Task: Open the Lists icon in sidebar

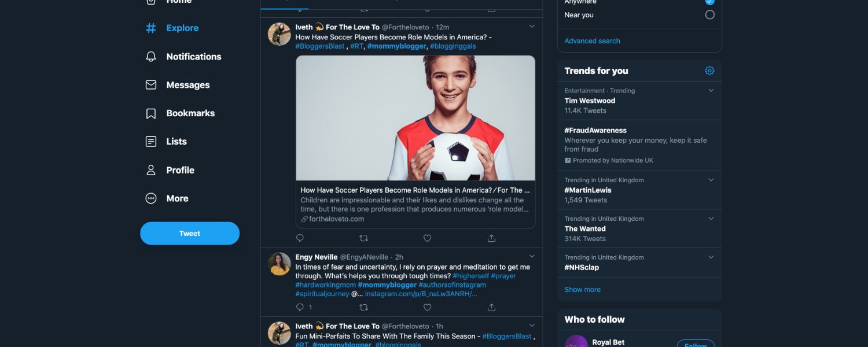Action: [151, 142]
